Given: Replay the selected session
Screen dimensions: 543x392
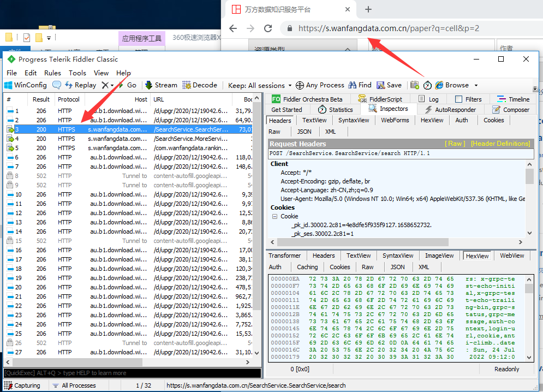Looking at the screenshot, I should [80, 85].
